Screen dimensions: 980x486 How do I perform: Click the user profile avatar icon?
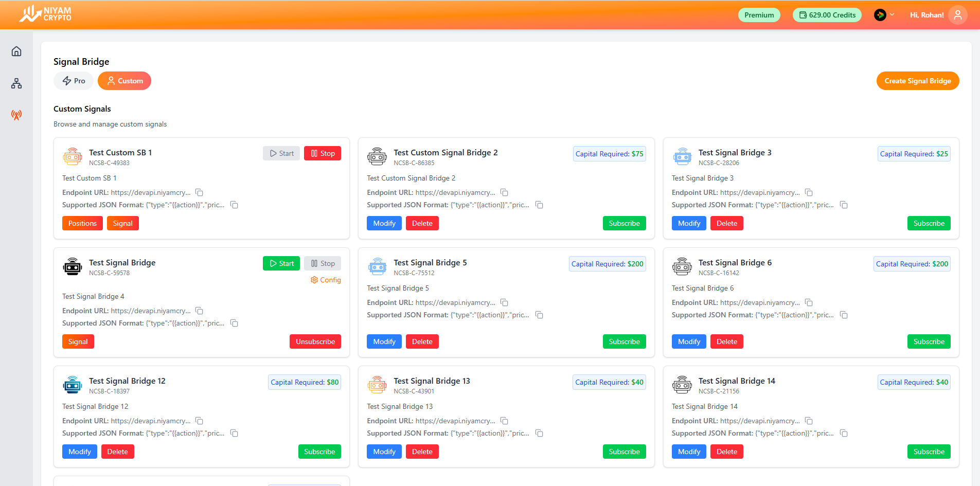957,15
